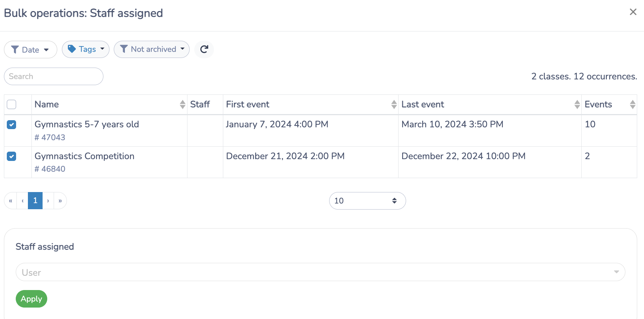Click Gymnastics 5-7 years old name
Image resolution: width=644 pixels, height=319 pixels.
87,124
